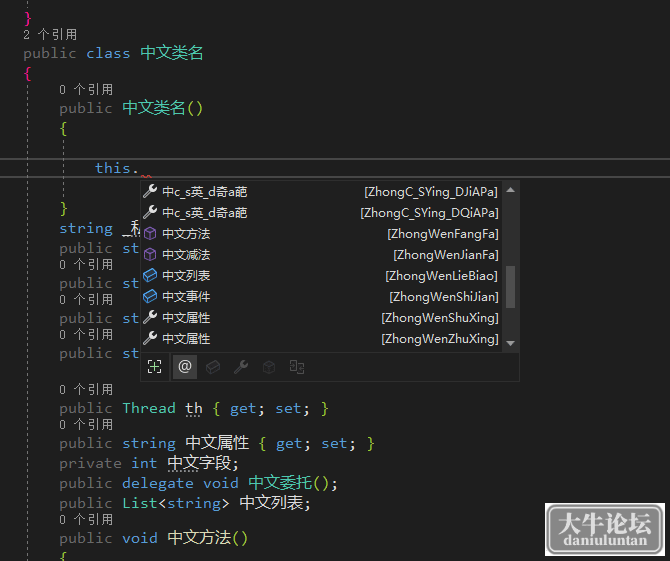Viewport: 670px width, 561px height.
Task: Open '0 个引用' CodeLens above Thread th
Action: click(x=86, y=389)
